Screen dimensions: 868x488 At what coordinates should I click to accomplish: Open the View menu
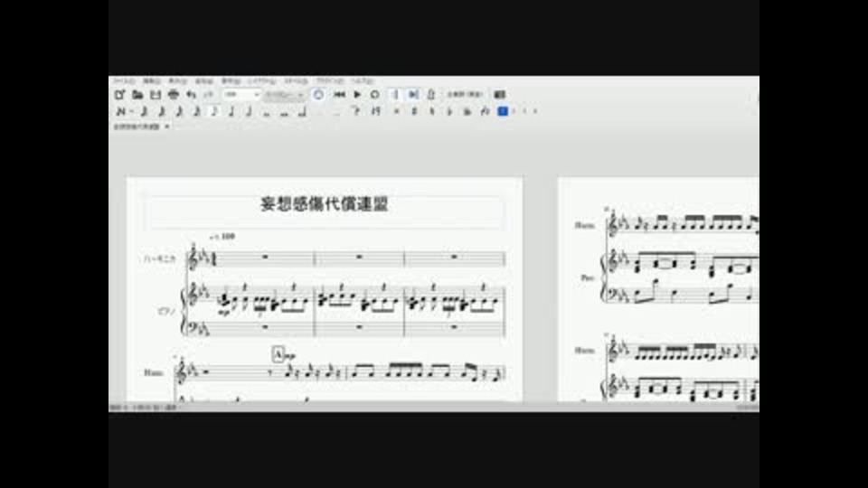pos(177,80)
